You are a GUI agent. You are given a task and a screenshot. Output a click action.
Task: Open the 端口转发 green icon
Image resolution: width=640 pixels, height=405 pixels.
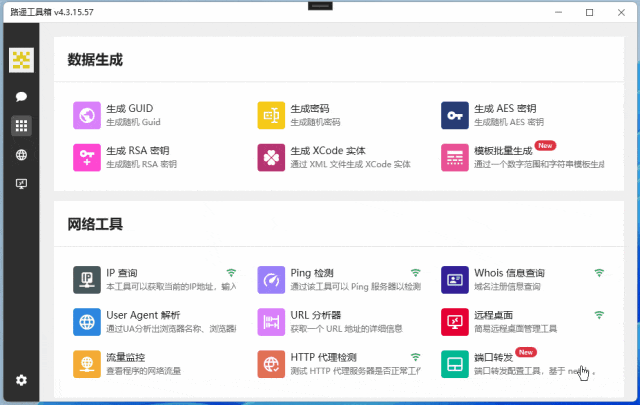(x=455, y=364)
